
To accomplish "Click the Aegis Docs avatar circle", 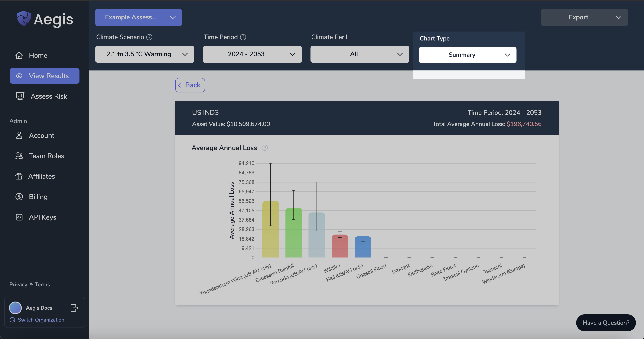I will [x=15, y=308].
